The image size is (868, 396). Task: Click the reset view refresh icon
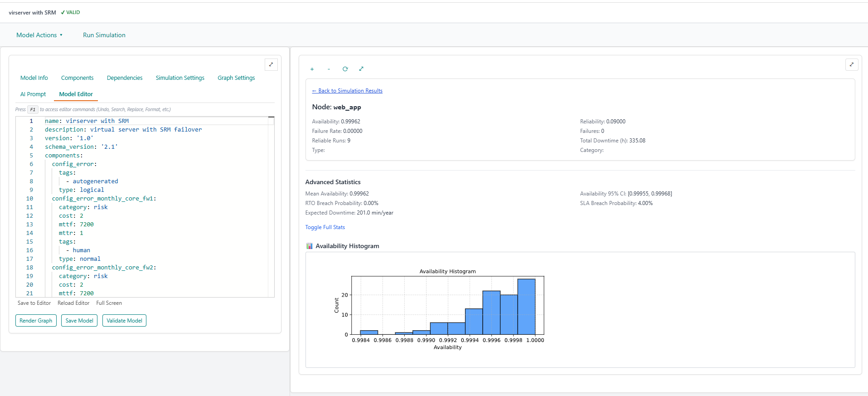pos(345,69)
